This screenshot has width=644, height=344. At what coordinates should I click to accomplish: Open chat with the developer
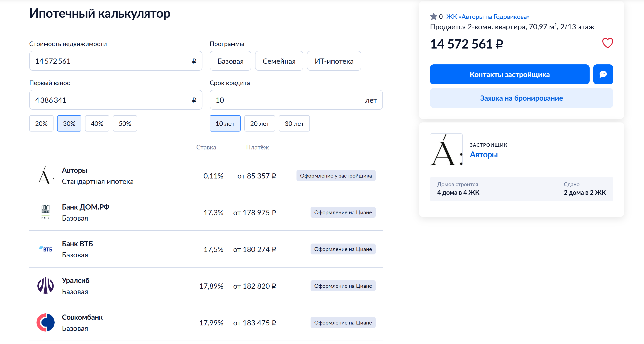pyautogui.click(x=603, y=74)
